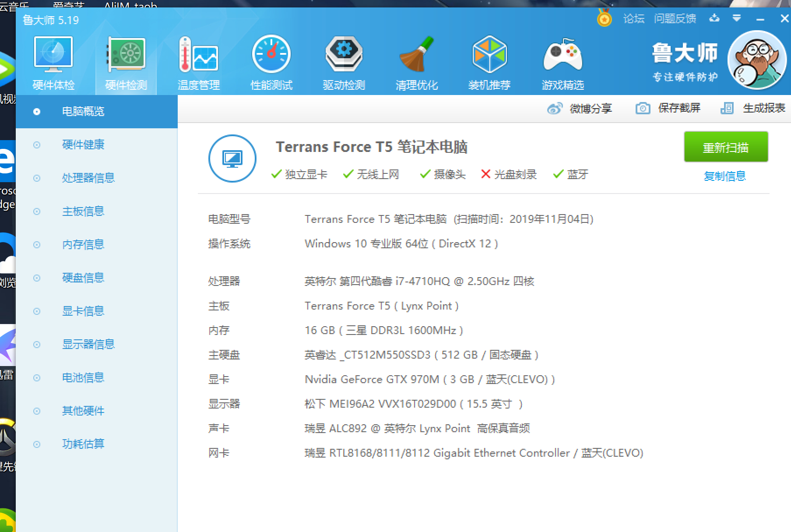Select 电脑概览 in the sidebar
791x532 pixels.
tap(97, 112)
